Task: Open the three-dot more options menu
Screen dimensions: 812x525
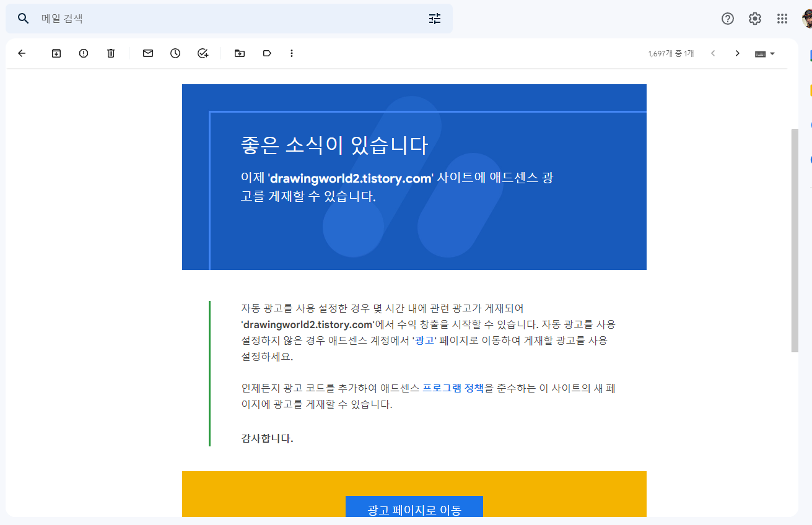Action: [292, 53]
